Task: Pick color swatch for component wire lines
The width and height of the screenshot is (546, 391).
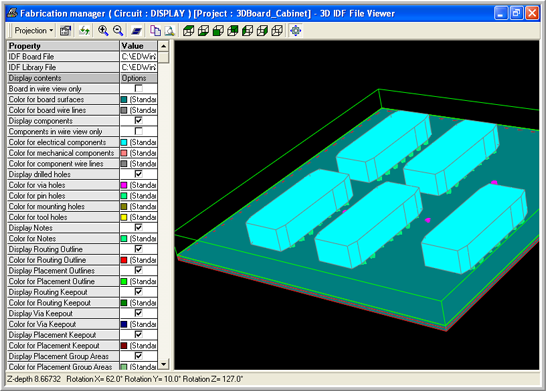Action: pyautogui.click(x=124, y=164)
